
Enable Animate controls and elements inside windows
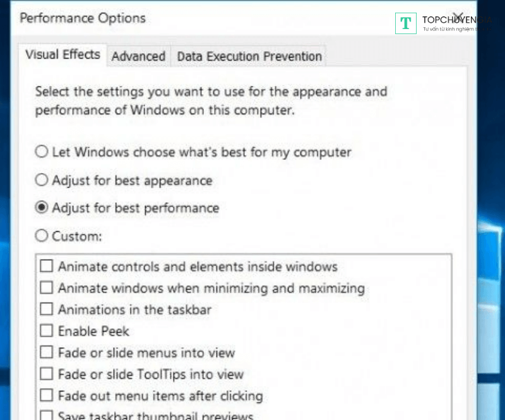tap(47, 267)
